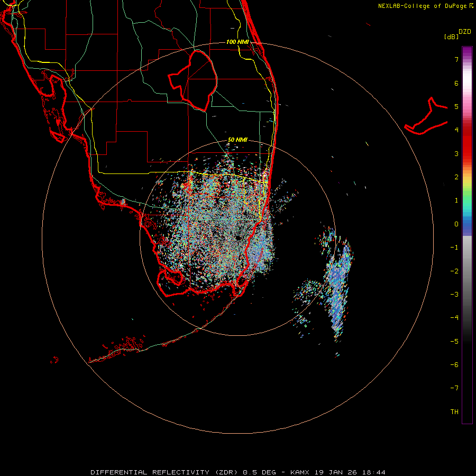This screenshot has height=476, width=476.
Task: Click the 50 NMI range ring label
Action: [x=237, y=140]
